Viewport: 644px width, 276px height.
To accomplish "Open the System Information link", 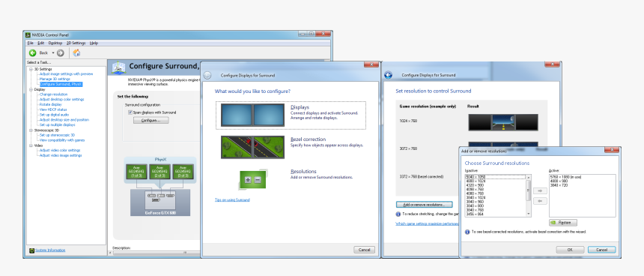I will 50,250.
